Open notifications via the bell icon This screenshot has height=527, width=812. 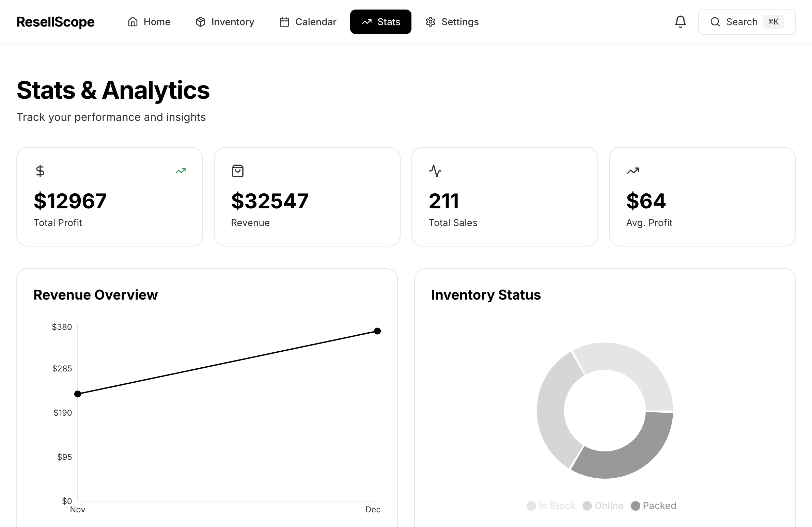pyautogui.click(x=680, y=21)
